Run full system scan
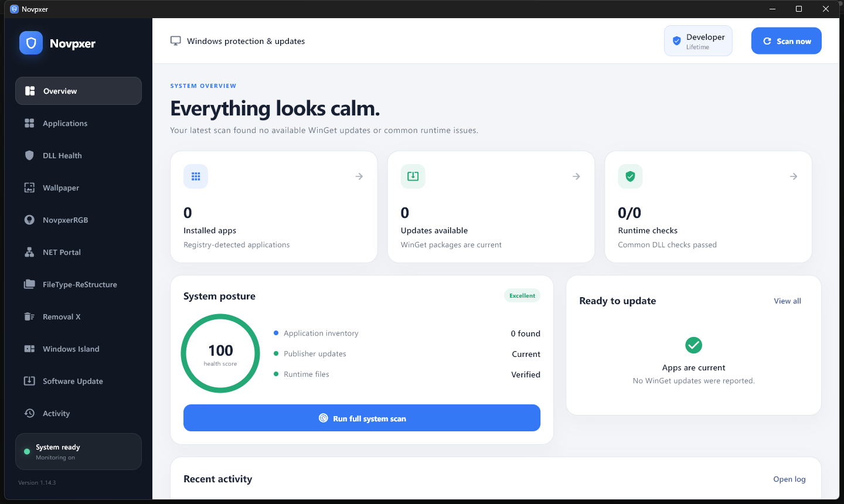This screenshot has width=844, height=504. pos(362,418)
